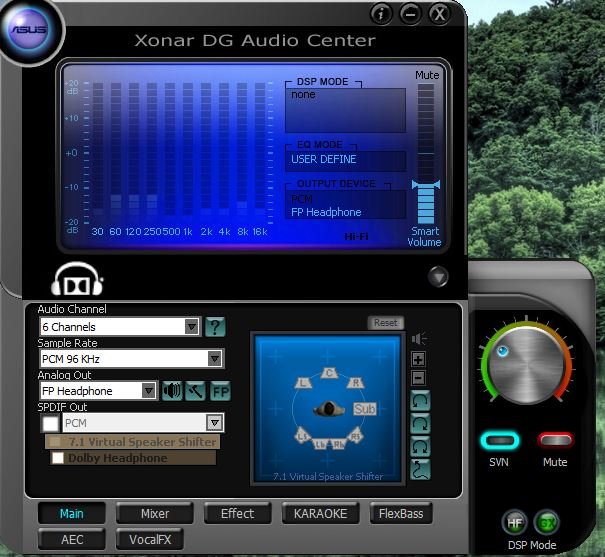
Task: Select the Sub subwoofer icon
Action: coord(365,409)
